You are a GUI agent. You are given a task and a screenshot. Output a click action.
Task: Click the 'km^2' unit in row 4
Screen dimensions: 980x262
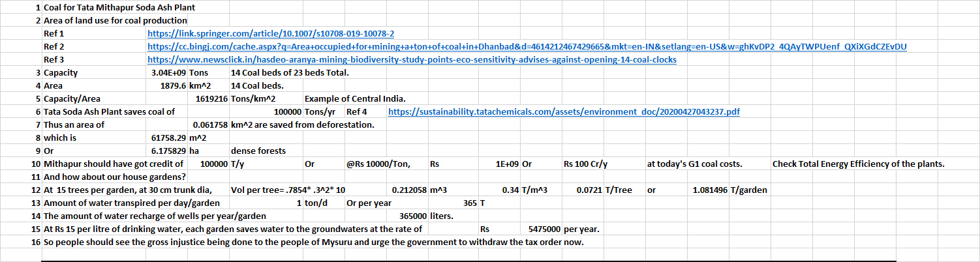coord(202,85)
